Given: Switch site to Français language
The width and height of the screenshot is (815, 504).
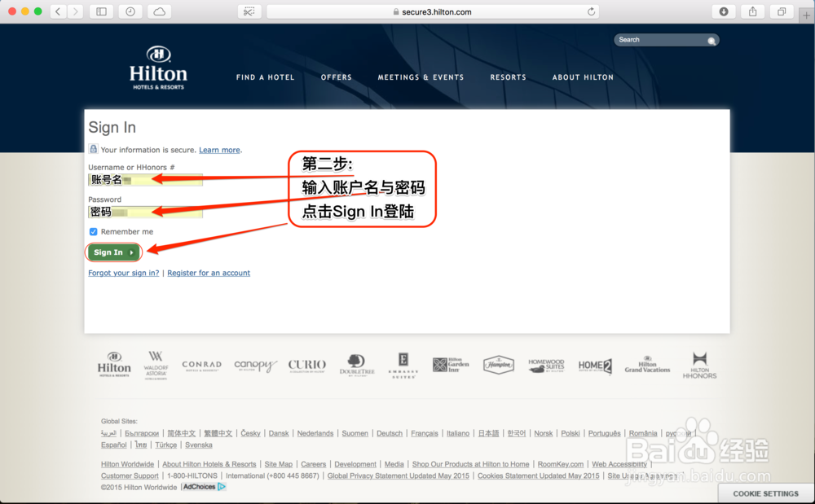Looking at the screenshot, I should point(424,433).
